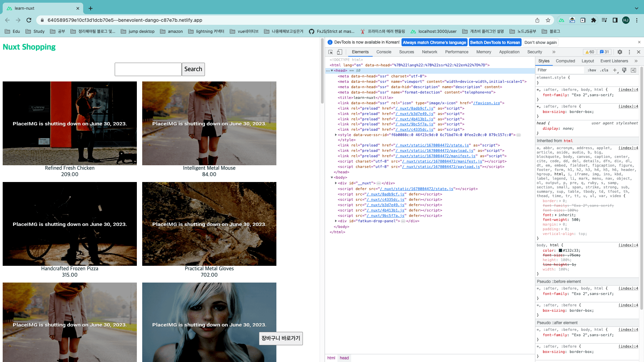This screenshot has width=644, height=362.
Task: Open DevTools three-dot customize menu
Action: pyautogui.click(x=629, y=52)
